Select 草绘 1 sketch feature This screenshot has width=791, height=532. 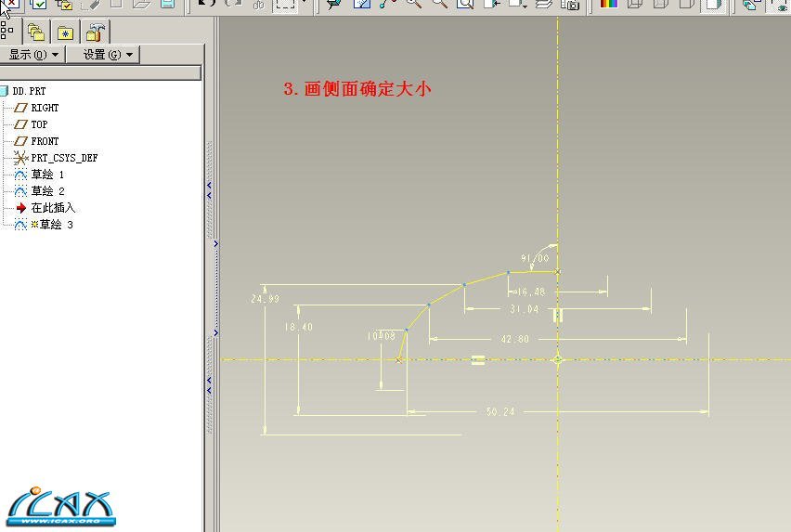click(x=47, y=175)
